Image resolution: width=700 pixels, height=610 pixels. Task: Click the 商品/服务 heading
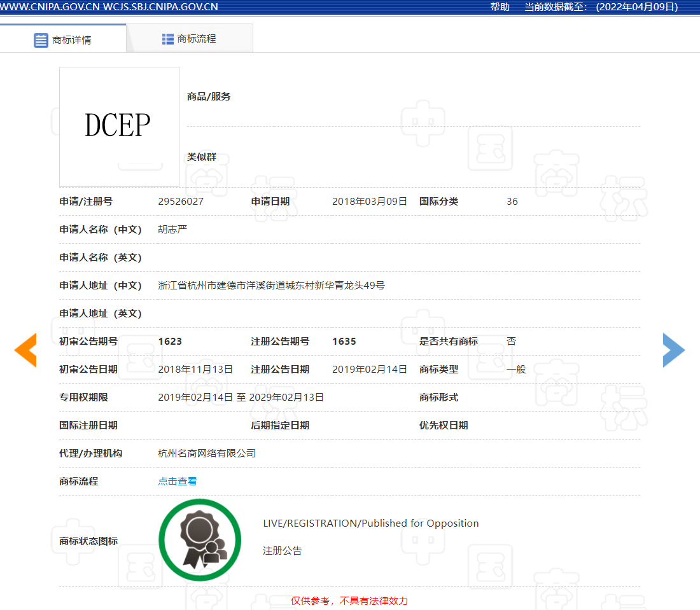(209, 97)
